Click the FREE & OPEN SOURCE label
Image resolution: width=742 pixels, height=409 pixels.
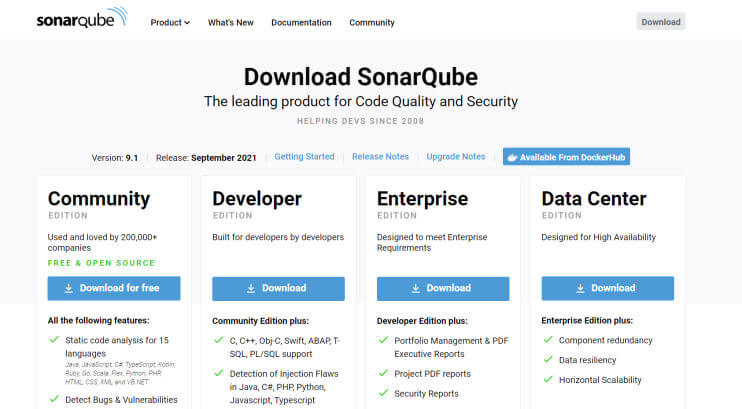coord(101,263)
